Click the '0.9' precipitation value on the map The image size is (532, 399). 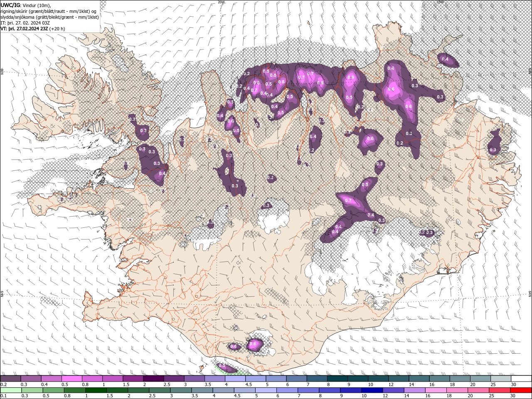coord(350,77)
